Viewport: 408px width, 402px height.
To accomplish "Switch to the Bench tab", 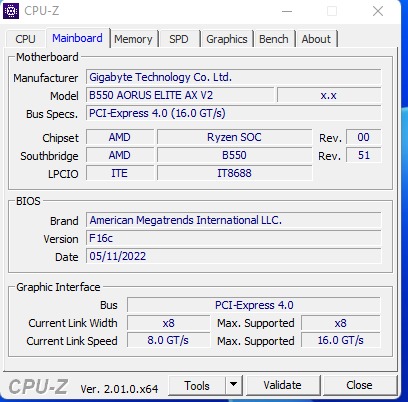I will (x=274, y=39).
